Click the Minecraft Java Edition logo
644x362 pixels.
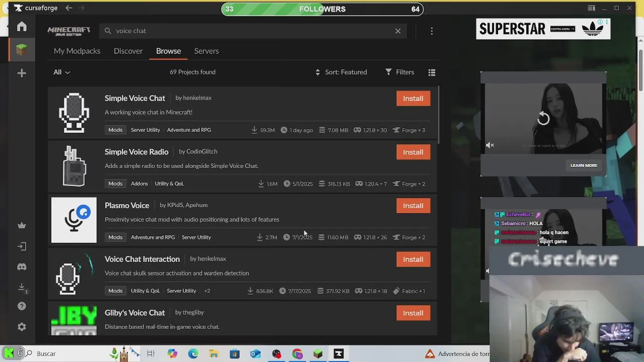(69, 31)
